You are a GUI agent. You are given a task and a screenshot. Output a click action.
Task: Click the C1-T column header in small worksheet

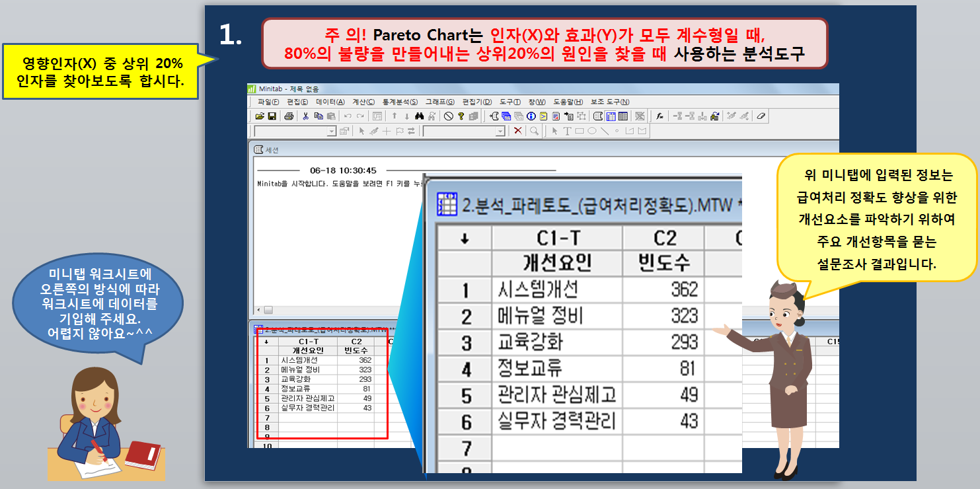tap(308, 342)
